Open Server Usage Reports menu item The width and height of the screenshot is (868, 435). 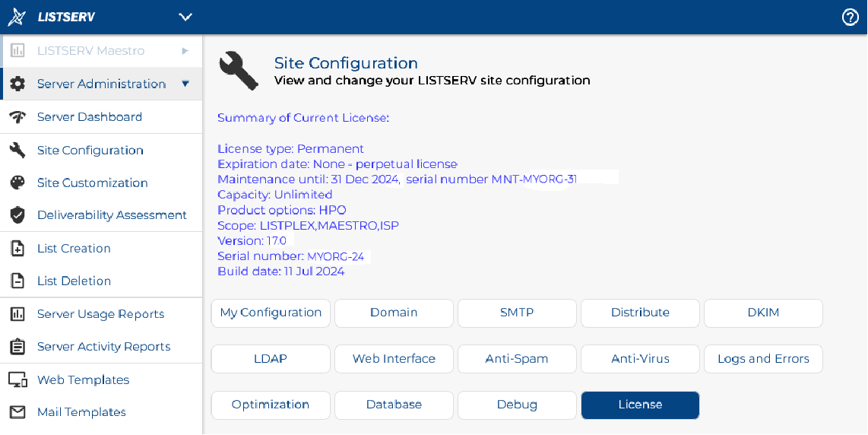[101, 314]
